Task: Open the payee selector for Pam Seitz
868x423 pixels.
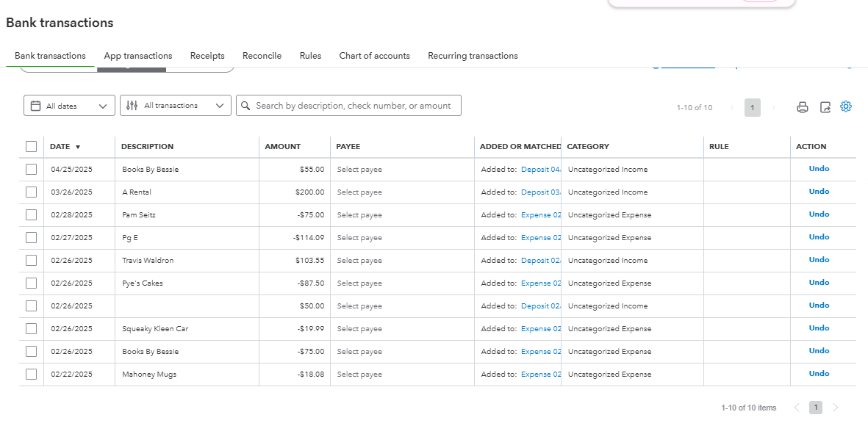Action: pyautogui.click(x=359, y=215)
